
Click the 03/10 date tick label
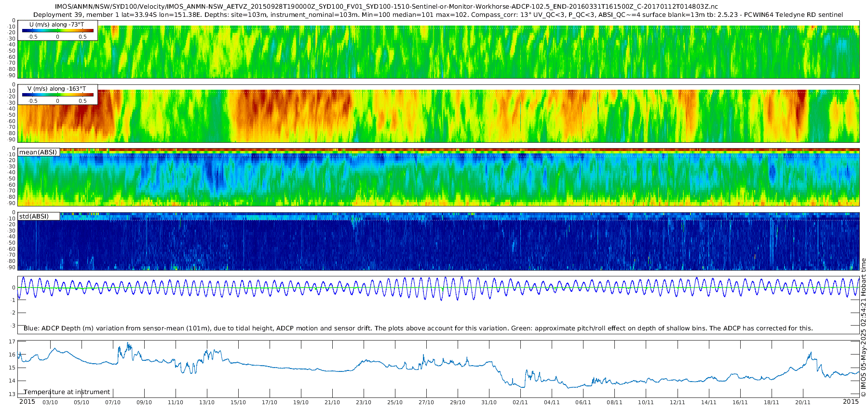coord(50,402)
